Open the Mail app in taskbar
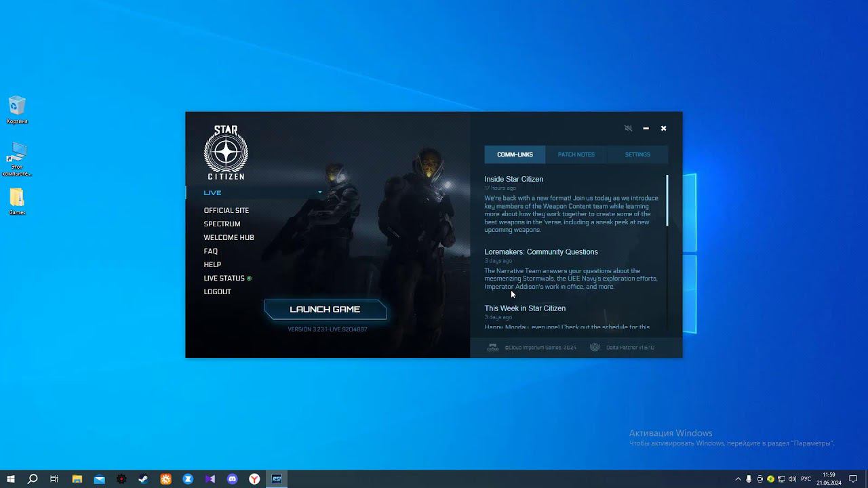This screenshot has width=868, height=488. [100, 479]
